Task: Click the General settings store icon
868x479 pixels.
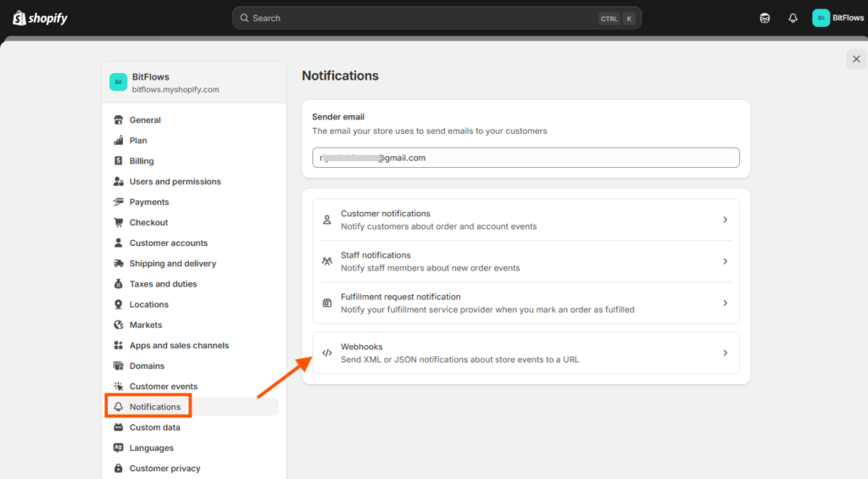Action: pyautogui.click(x=119, y=120)
